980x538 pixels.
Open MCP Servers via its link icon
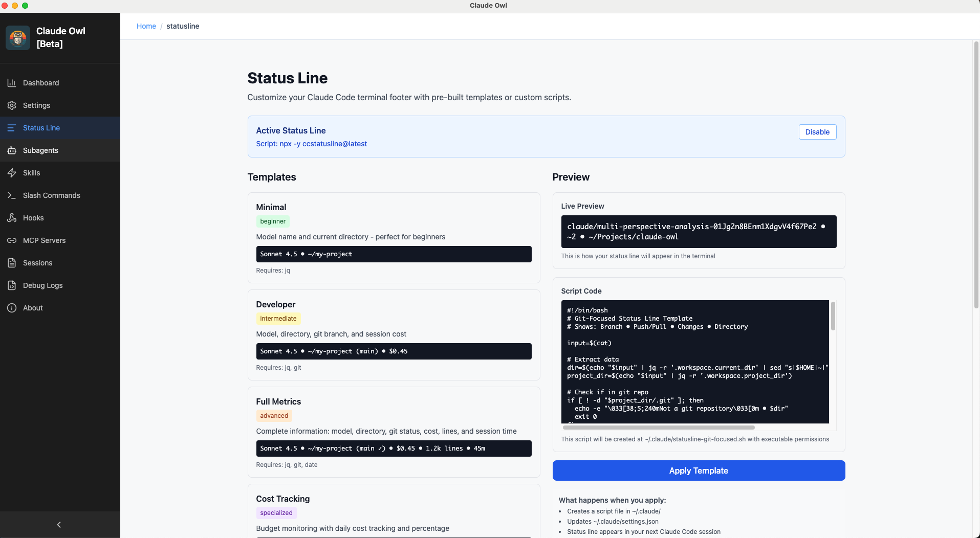12,240
